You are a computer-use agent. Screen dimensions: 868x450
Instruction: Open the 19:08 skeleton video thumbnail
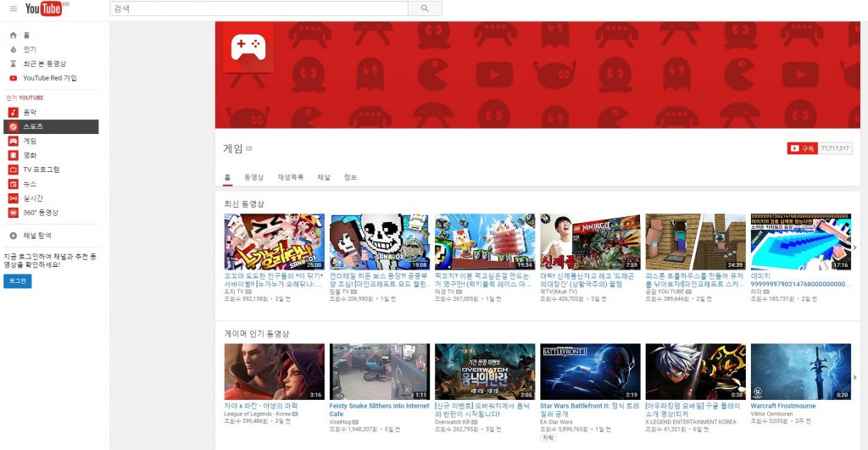380,242
